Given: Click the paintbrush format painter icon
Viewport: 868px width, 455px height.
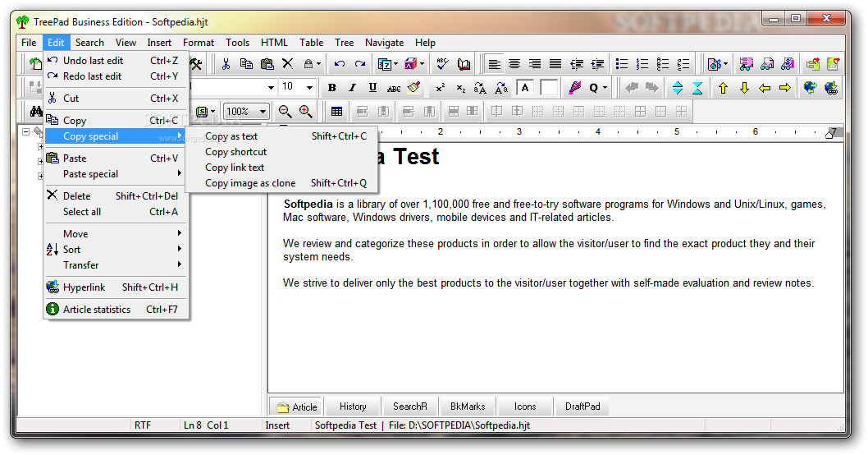Looking at the screenshot, I should point(414,88).
